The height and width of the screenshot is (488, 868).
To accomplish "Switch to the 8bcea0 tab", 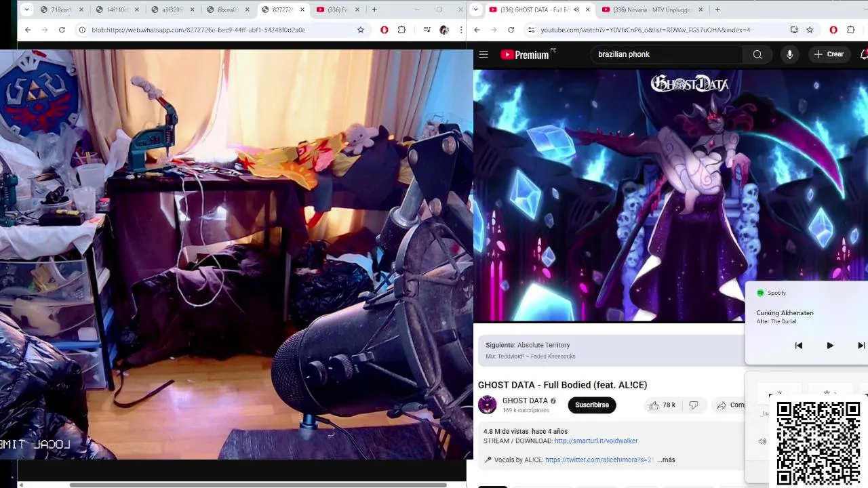I will tap(229, 9).
